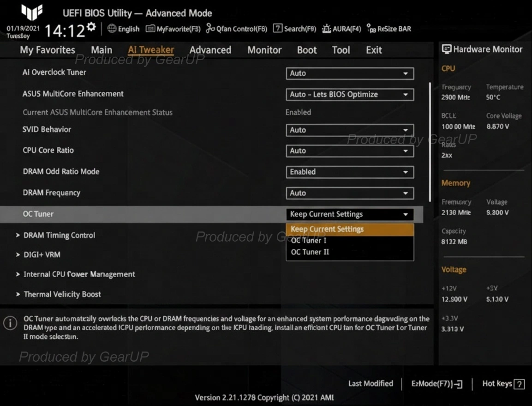Click the CPU temperature value 50°C
The height and width of the screenshot is (406, 532).
click(x=493, y=97)
